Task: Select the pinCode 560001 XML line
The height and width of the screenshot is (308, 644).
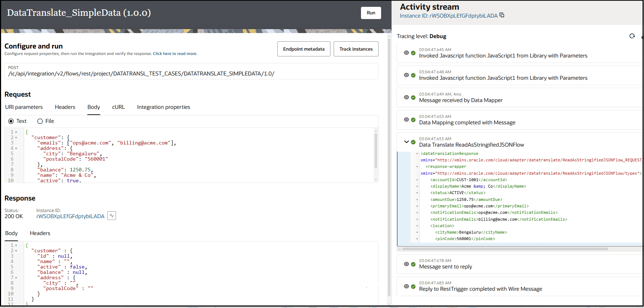Action: coord(465,239)
